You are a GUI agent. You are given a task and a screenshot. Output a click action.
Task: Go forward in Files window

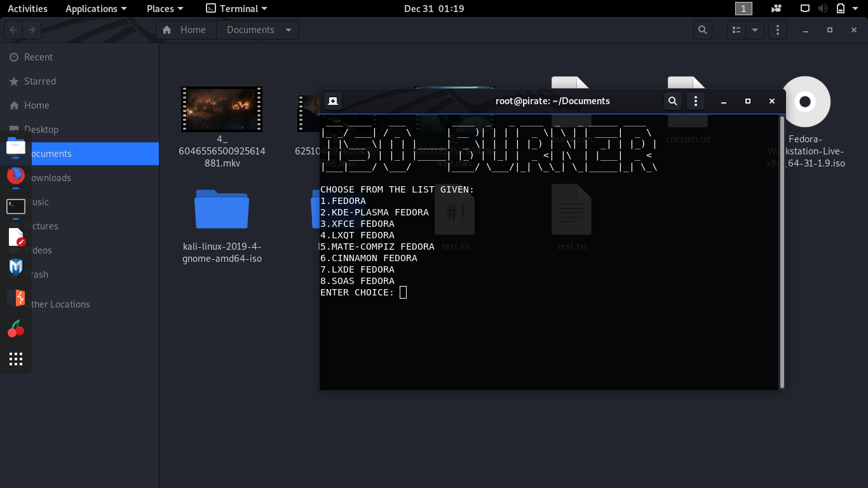coord(32,30)
